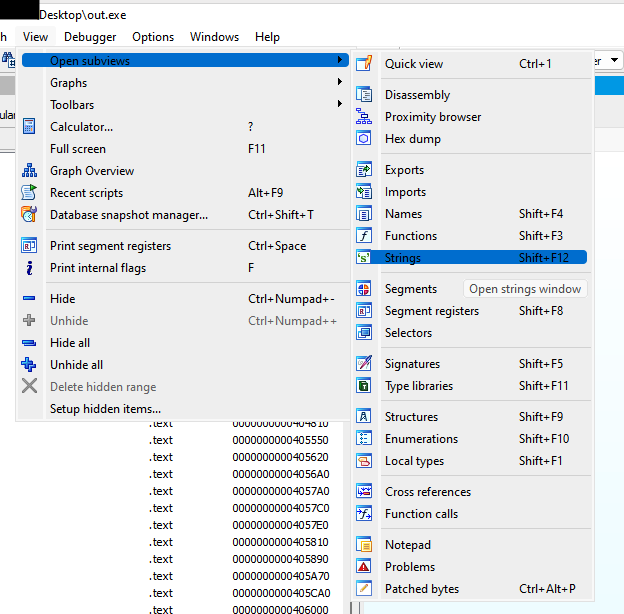Viewport: 624px width, 614px height.
Task: Click the Calculator icon
Action: (x=29, y=127)
